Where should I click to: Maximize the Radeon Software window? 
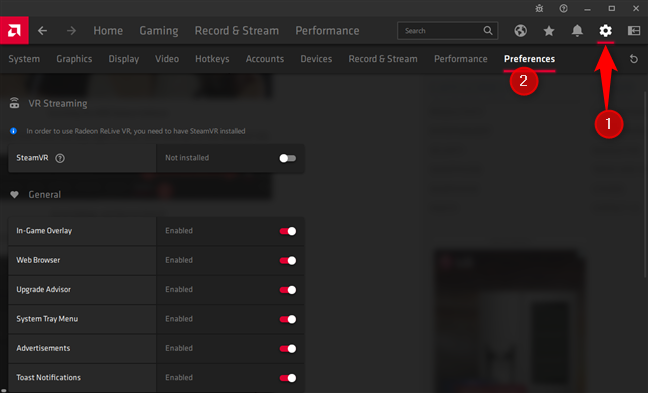pyautogui.click(x=612, y=9)
